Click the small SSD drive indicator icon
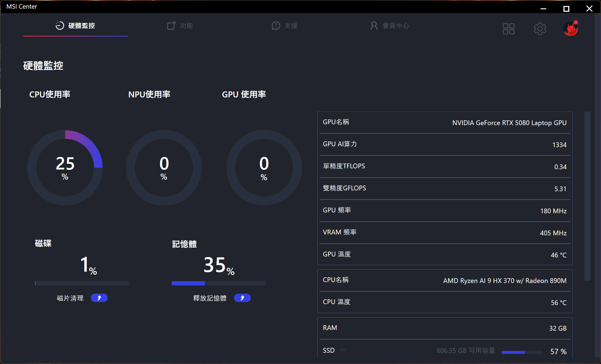 (x=343, y=350)
